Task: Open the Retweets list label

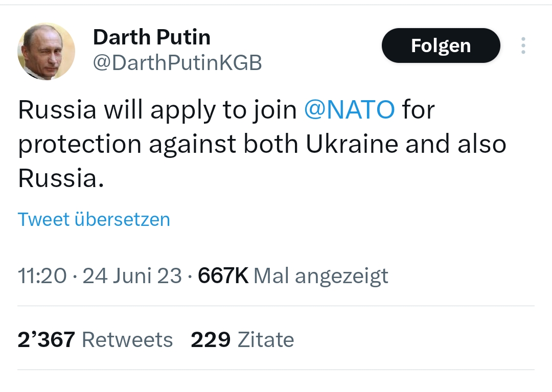Action: click(x=127, y=339)
